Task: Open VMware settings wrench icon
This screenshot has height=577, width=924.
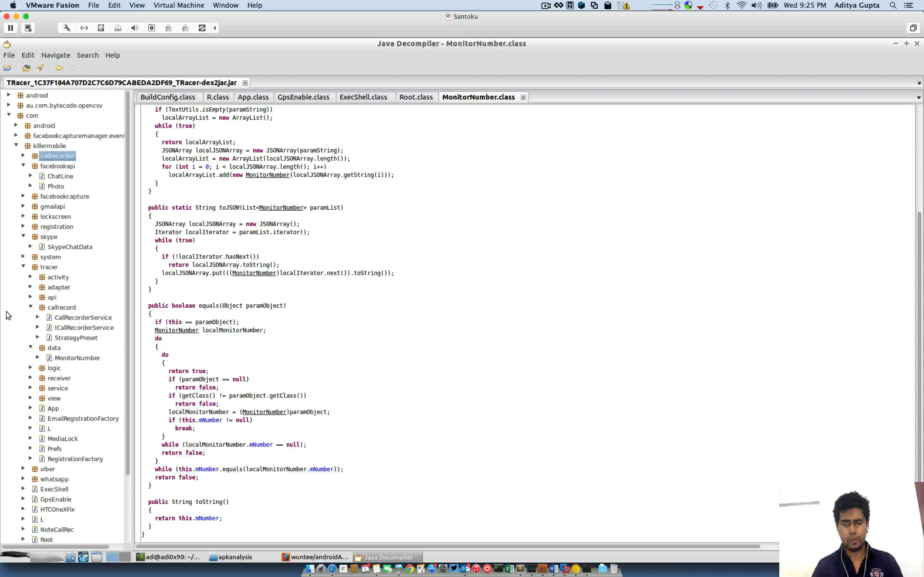Action: 67,28
